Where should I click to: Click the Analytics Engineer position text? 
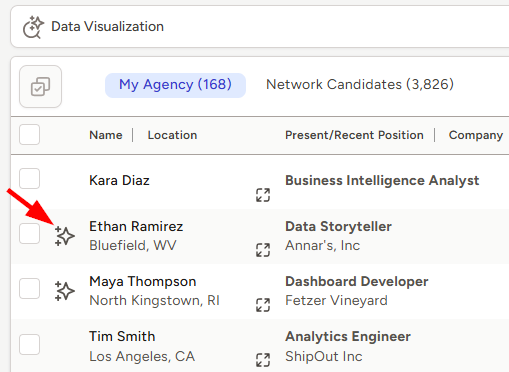(x=348, y=337)
